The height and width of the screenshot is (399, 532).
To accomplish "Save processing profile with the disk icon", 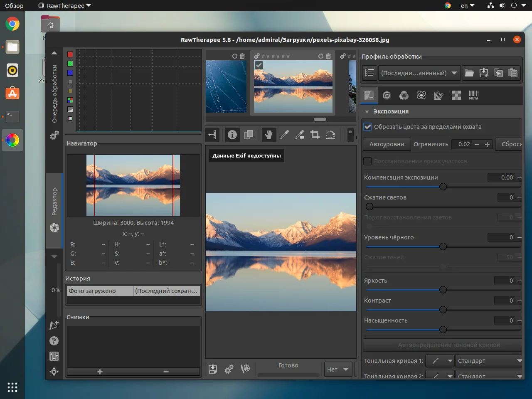I will pos(484,73).
